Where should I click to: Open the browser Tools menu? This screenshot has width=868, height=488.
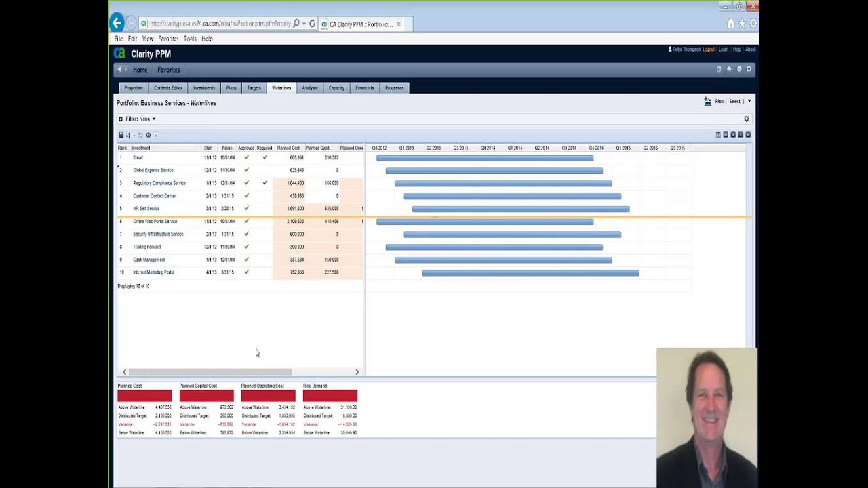point(190,39)
